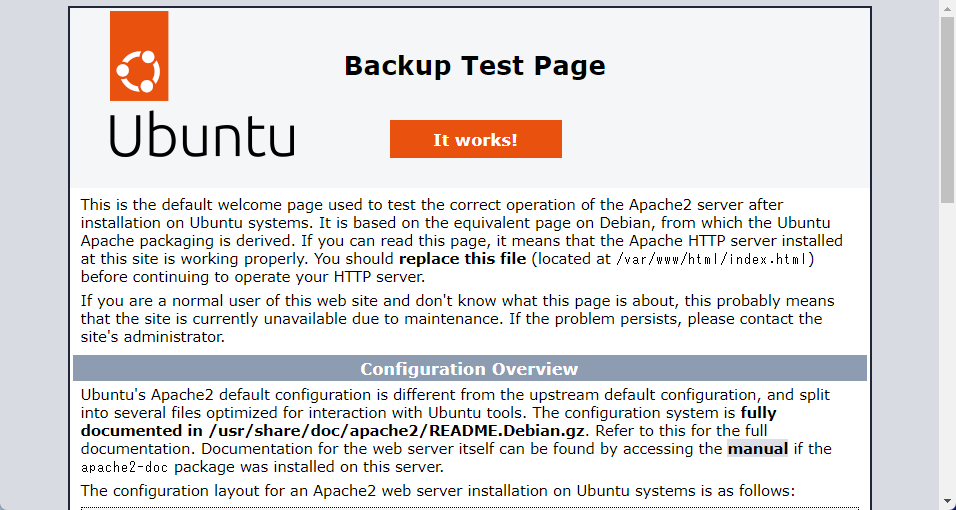Click the bold 'replace this file' text
Screen dimensions: 956x510
click(462, 259)
